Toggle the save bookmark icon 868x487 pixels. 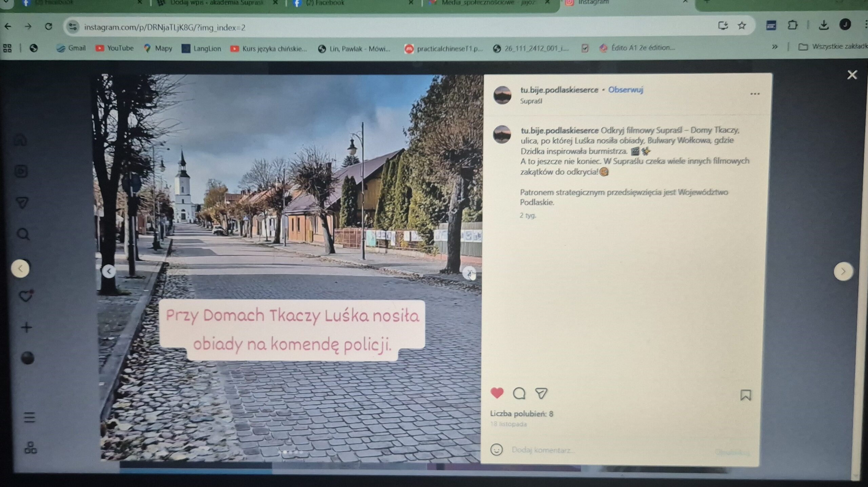[x=745, y=395]
